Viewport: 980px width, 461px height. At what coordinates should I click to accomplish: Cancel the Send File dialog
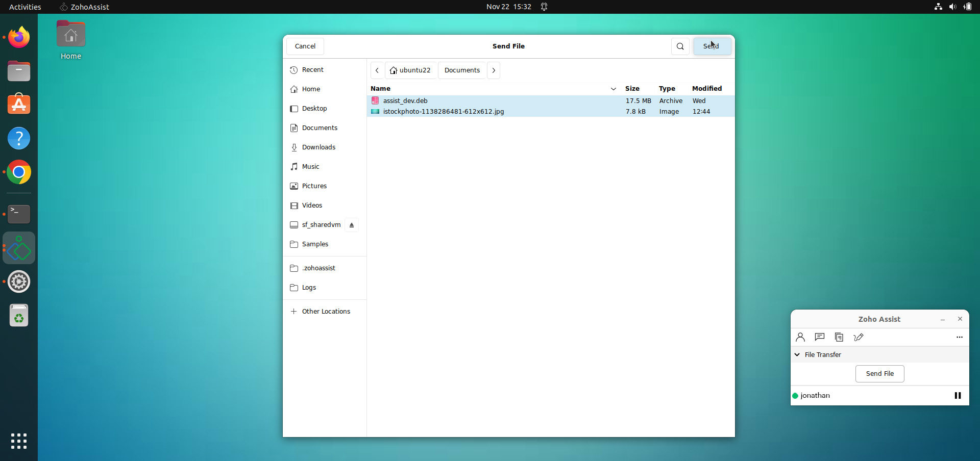[x=305, y=46]
